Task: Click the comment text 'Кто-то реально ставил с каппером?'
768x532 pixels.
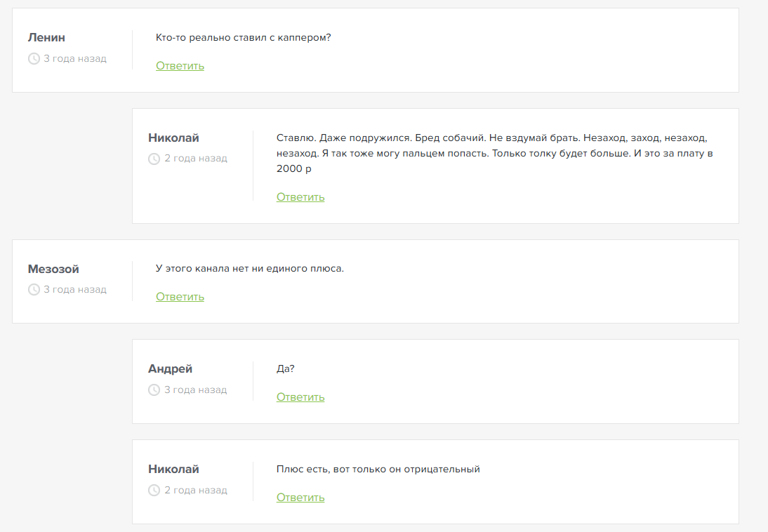Action: (x=243, y=38)
